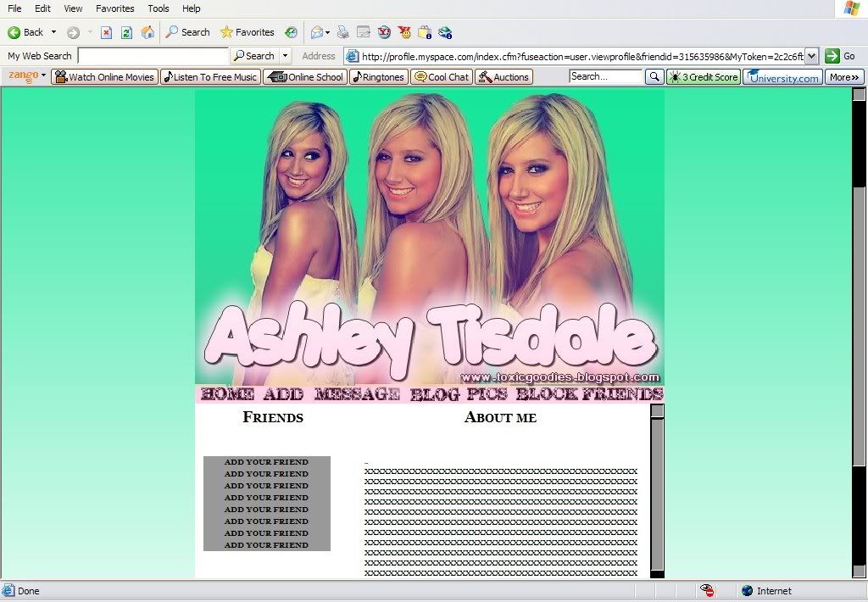Open the Edit menu
The height and width of the screenshot is (602, 868).
click(42, 8)
